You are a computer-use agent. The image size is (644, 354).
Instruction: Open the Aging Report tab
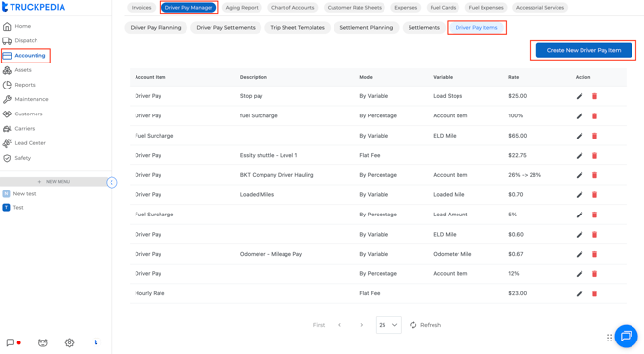coord(242,8)
